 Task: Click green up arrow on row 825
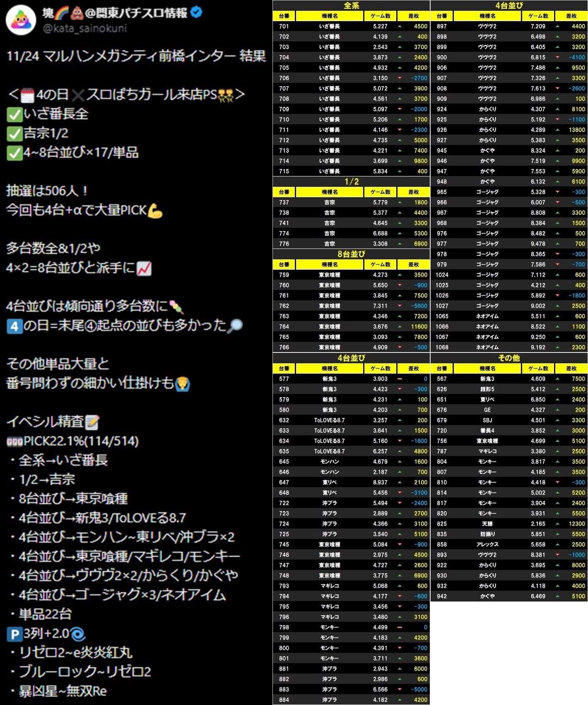pos(557,524)
